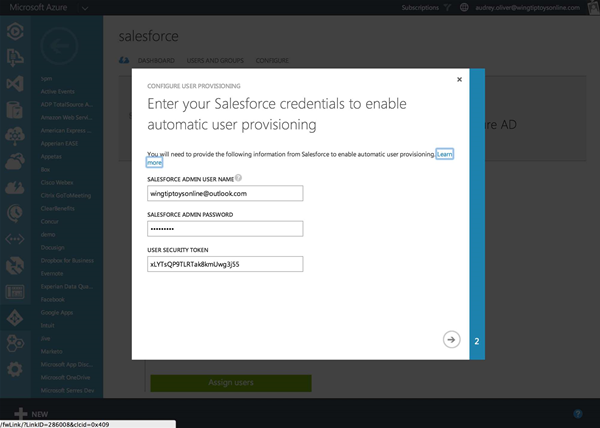Select spm in the application list
The image size is (600, 428).
pos(46,78)
